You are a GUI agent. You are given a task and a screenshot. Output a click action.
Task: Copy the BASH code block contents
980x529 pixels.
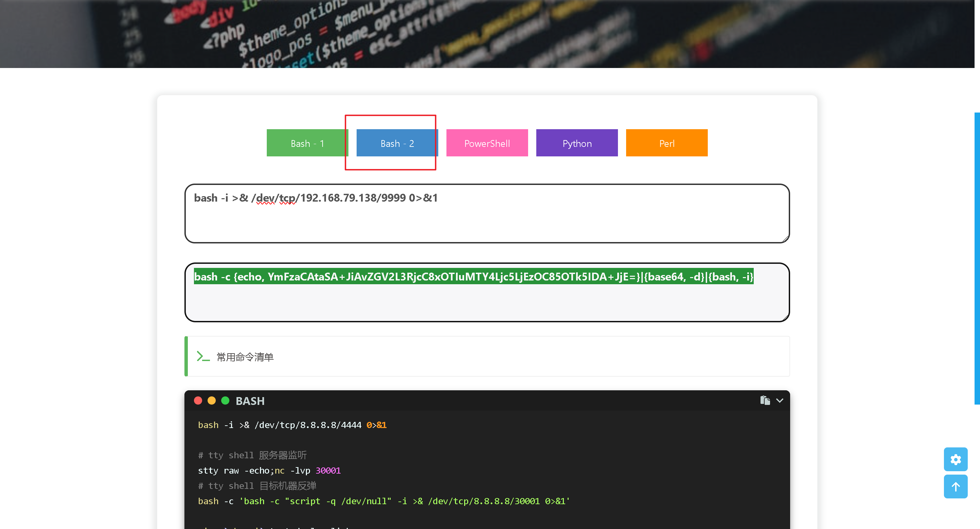point(765,400)
